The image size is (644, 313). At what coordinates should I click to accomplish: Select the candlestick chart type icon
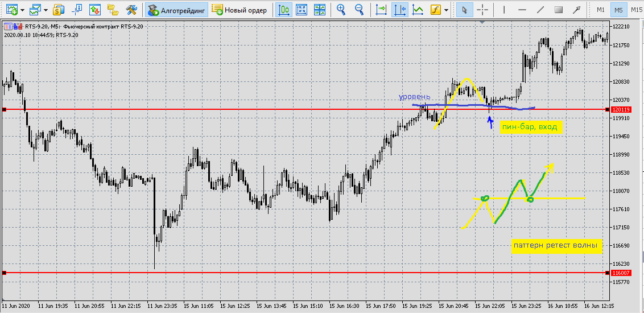[x=283, y=10]
